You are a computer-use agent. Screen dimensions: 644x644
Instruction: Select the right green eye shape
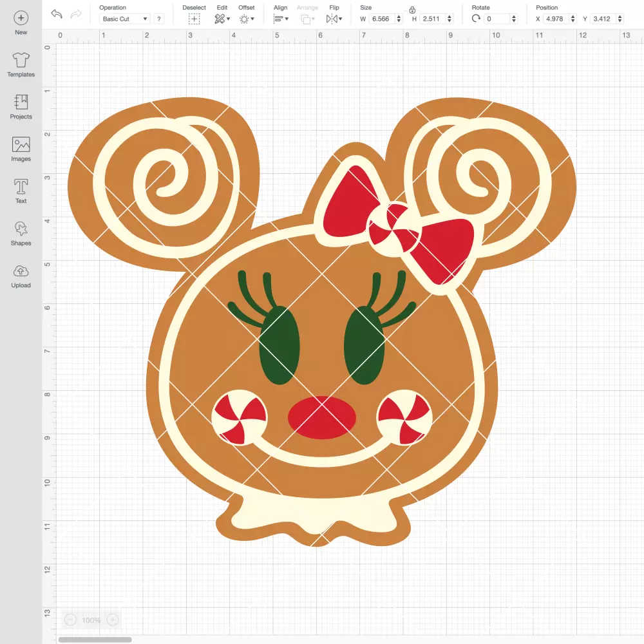(x=365, y=346)
